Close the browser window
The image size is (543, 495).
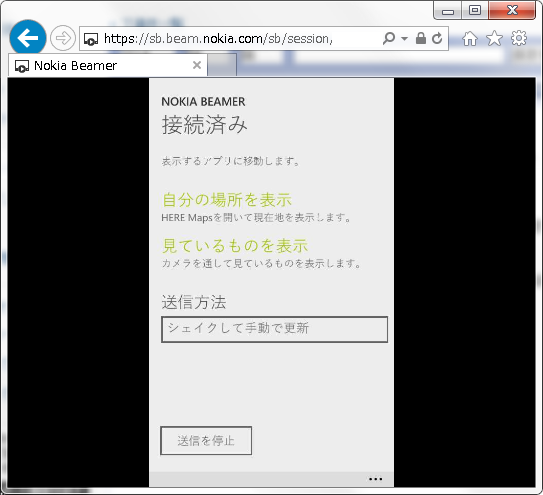click(512, 10)
